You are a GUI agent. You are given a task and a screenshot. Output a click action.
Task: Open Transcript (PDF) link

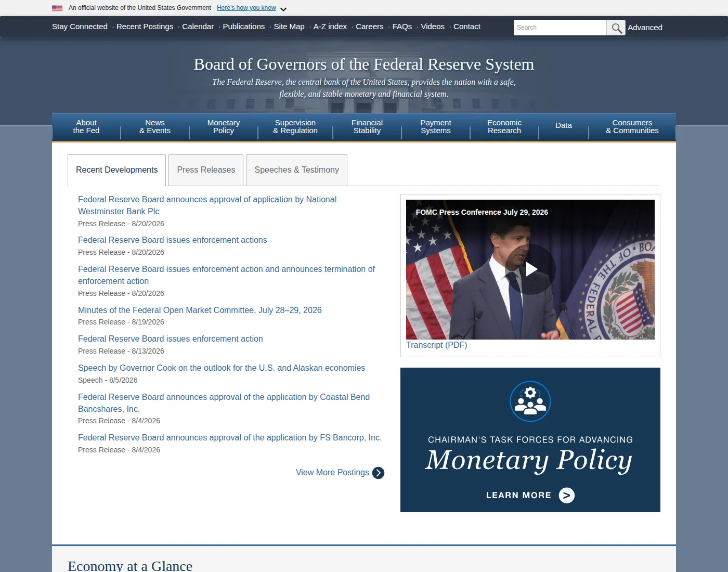[x=437, y=345]
